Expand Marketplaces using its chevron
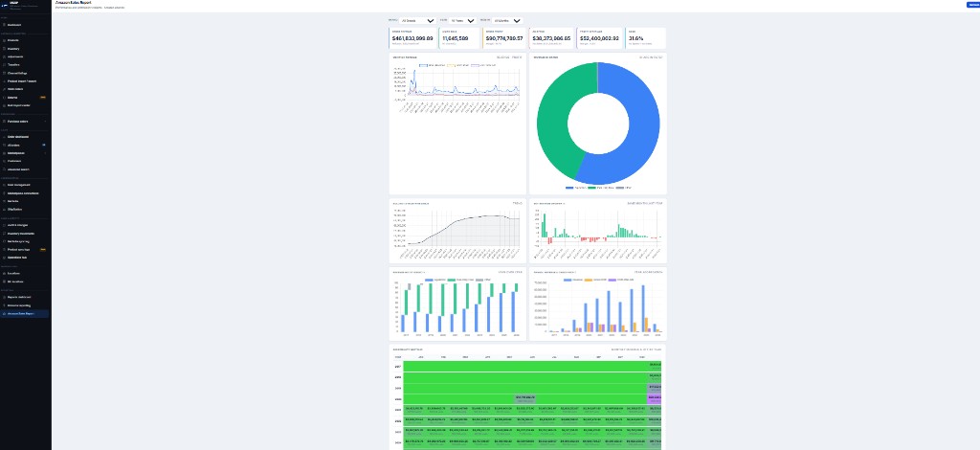 [x=45, y=152]
